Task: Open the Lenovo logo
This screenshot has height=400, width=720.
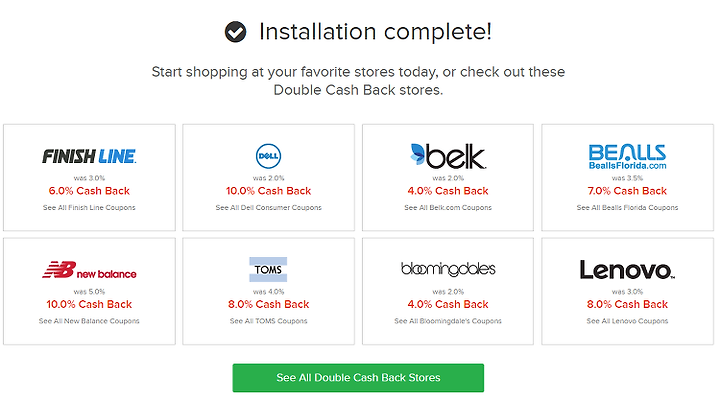Action: [627, 270]
